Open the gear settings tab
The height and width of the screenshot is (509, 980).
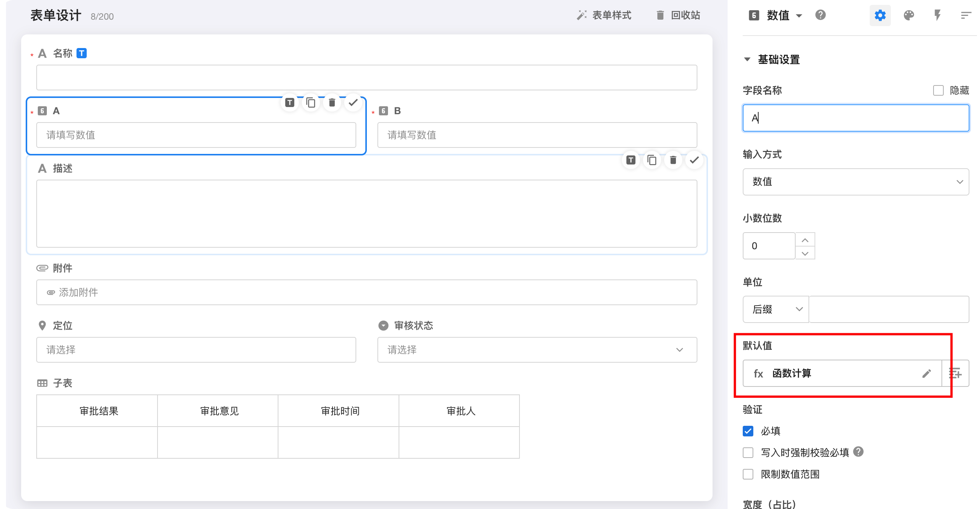tap(880, 16)
